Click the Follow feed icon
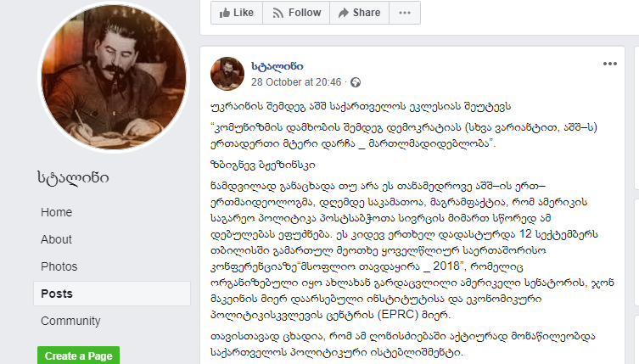 pos(278,13)
